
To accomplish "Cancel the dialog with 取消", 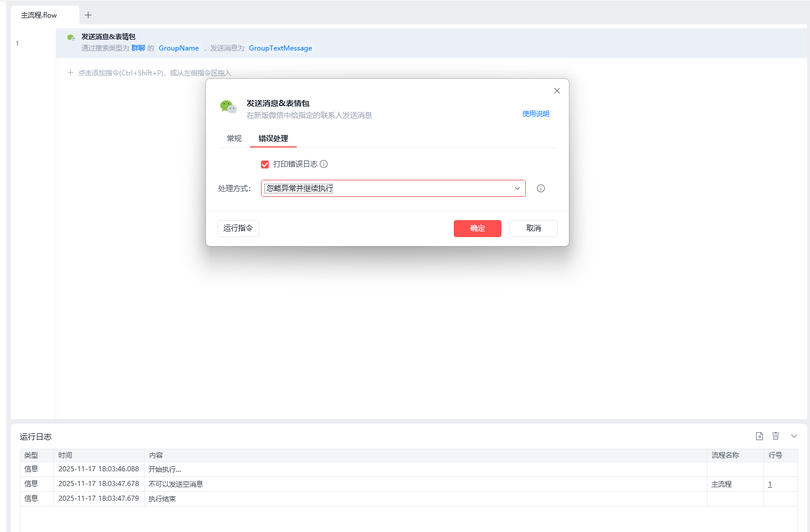I will pyautogui.click(x=534, y=229).
